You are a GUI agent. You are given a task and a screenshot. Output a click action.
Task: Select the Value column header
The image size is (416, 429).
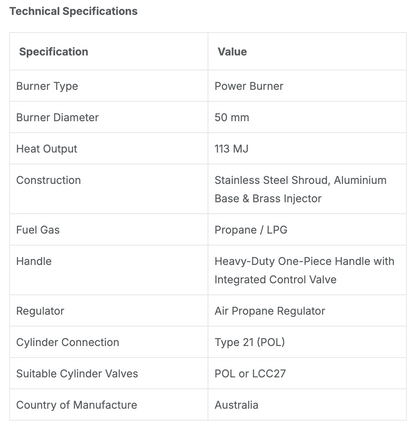pos(232,52)
